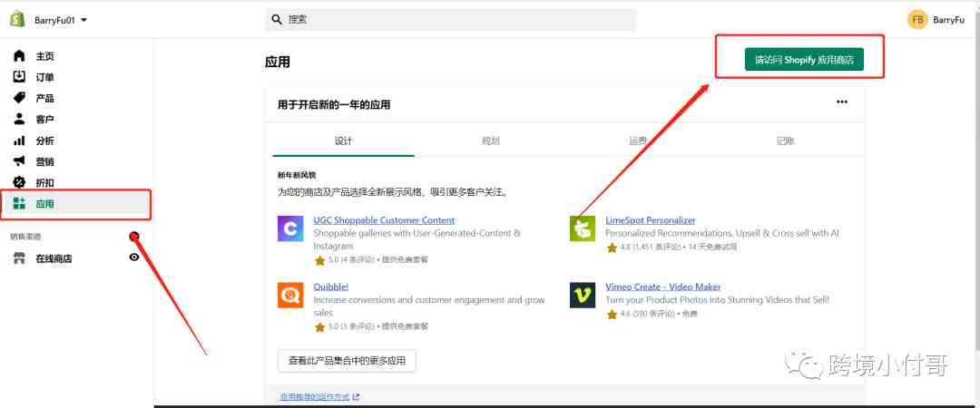Click the 客户 customers person icon

point(19,119)
